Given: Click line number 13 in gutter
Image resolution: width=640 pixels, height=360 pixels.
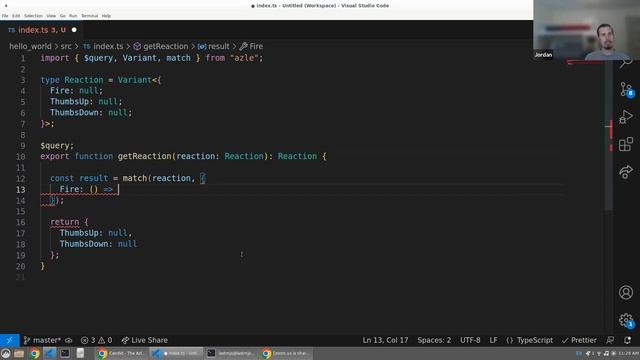Looking at the screenshot, I should (20, 189).
